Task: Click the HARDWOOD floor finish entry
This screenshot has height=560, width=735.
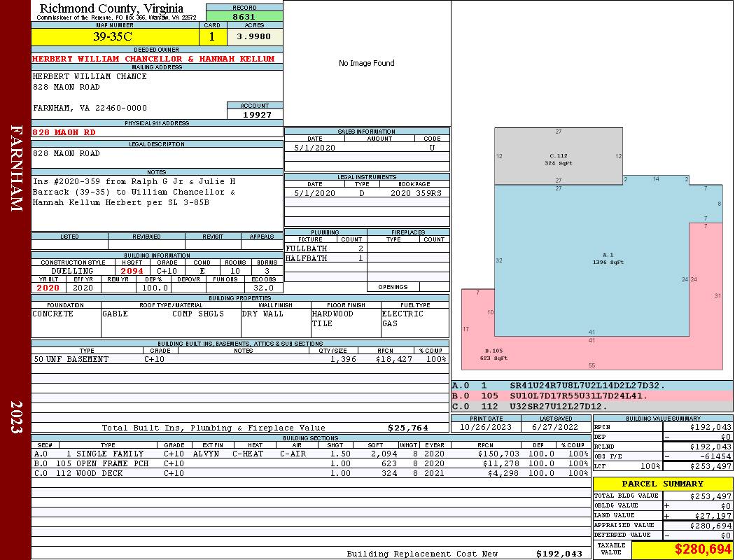Action: click(x=332, y=314)
